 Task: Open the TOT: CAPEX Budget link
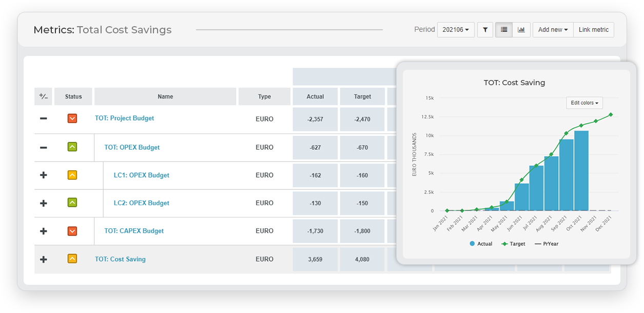[134, 231]
